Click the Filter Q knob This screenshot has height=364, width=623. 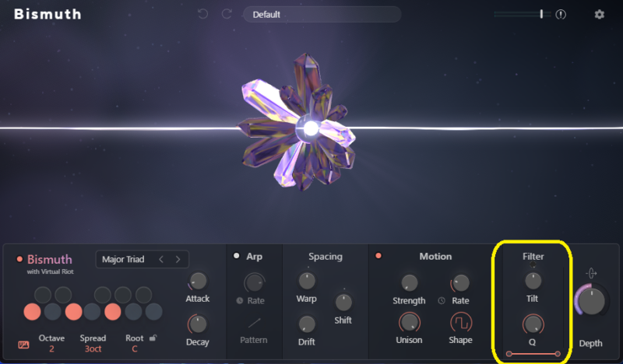click(533, 323)
